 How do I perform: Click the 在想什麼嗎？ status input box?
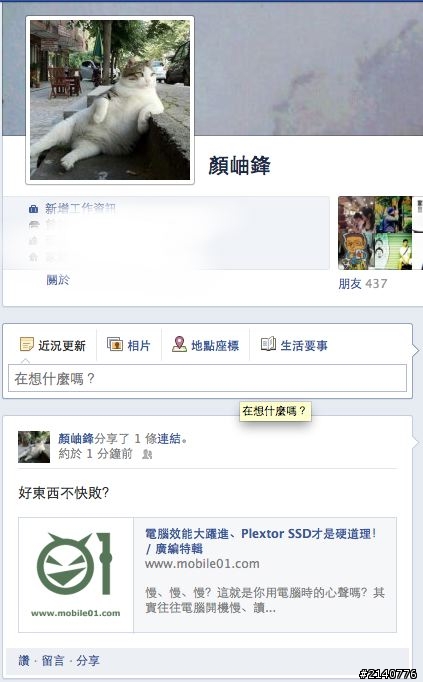(x=207, y=378)
